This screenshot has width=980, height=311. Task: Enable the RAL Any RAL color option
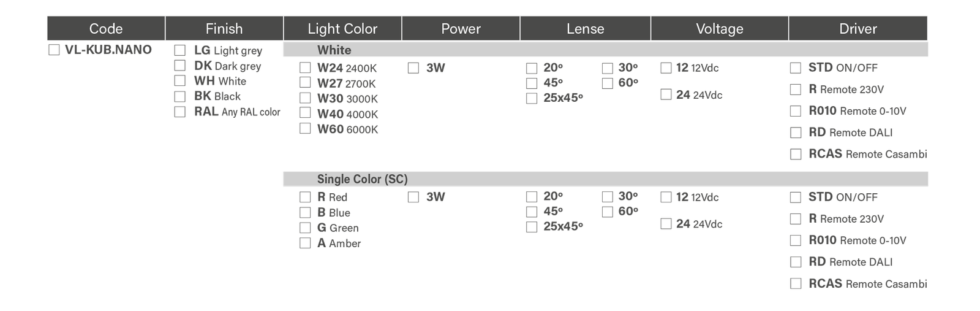point(179,112)
